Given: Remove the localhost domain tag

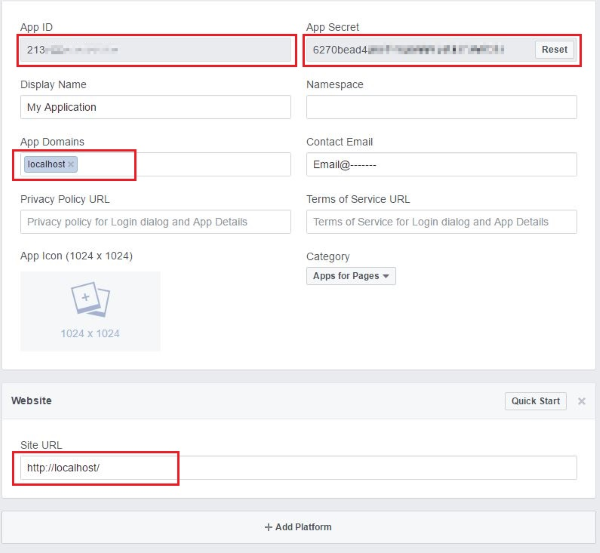Looking at the screenshot, I should (71, 164).
